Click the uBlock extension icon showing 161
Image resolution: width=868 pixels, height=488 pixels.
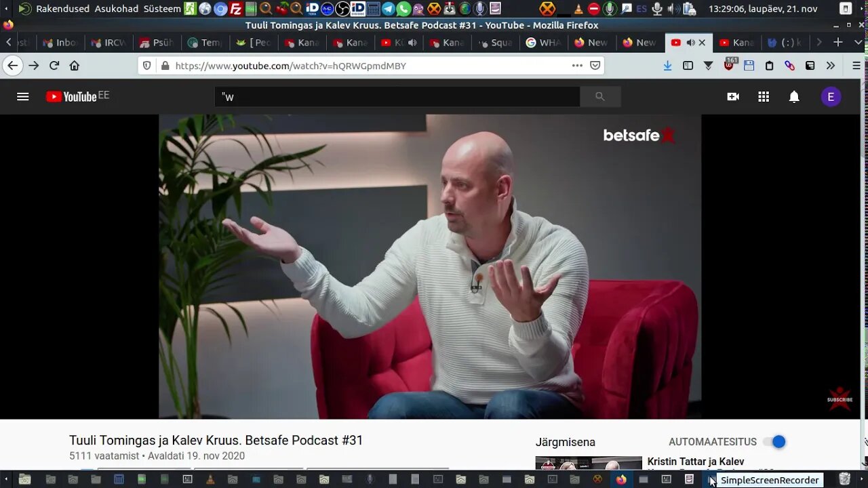729,65
